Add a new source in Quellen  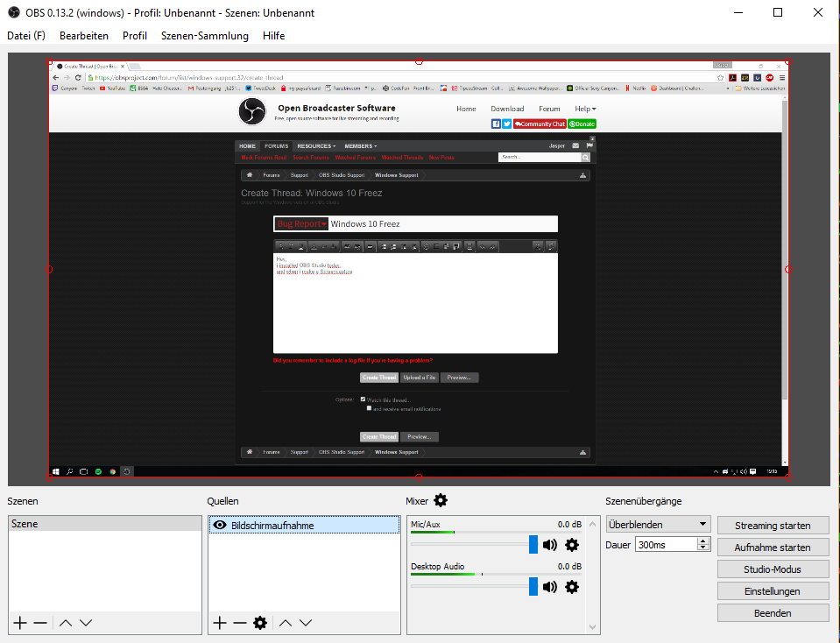click(x=220, y=623)
